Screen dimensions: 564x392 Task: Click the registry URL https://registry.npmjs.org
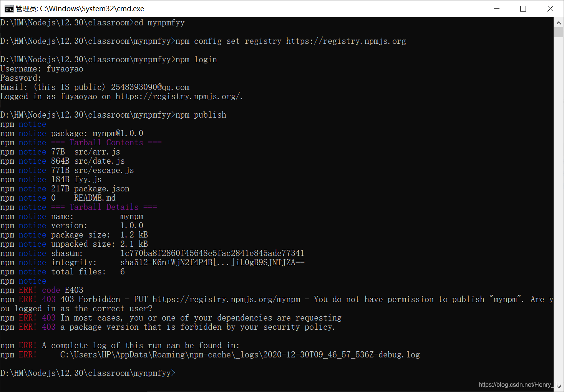click(346, 41)
